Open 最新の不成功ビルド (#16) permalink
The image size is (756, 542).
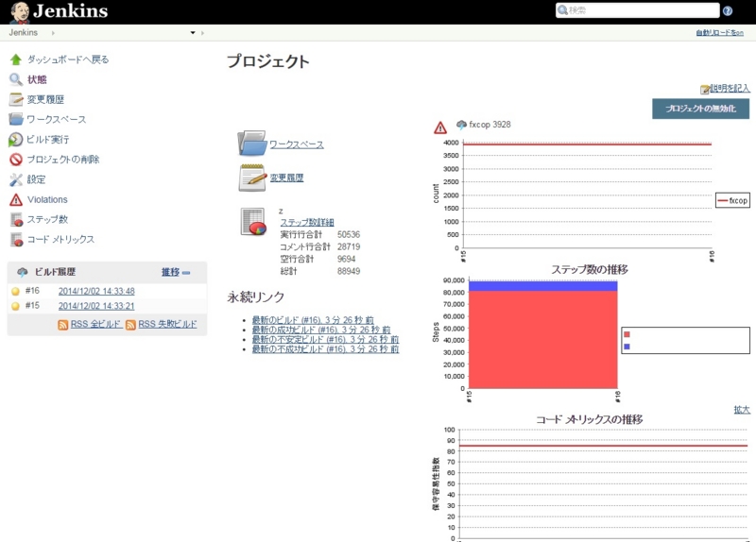(x=325, y=348)
